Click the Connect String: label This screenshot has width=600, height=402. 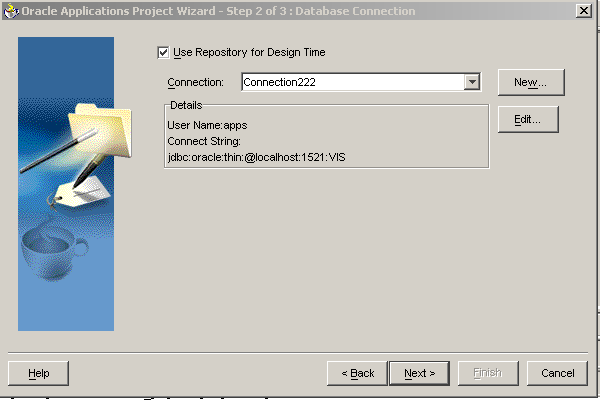(204, 141)
